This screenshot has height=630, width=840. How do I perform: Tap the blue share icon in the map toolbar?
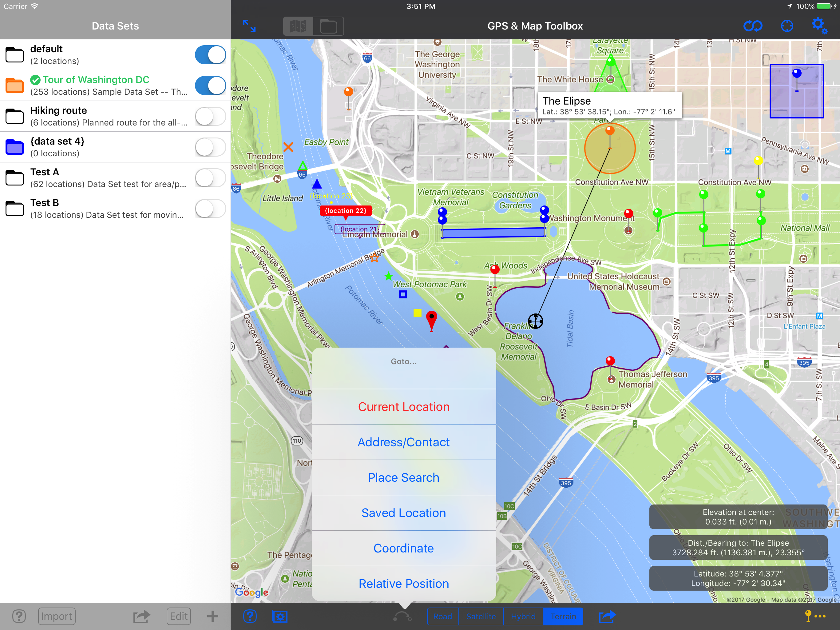[607, 616]
